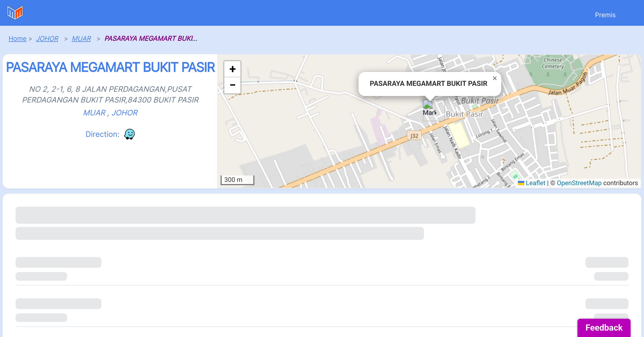The image size is (644, 337).
Task: Click the popup title PASARAYA MEGAMART BUKIT PASIR
Action: [428, 83]
